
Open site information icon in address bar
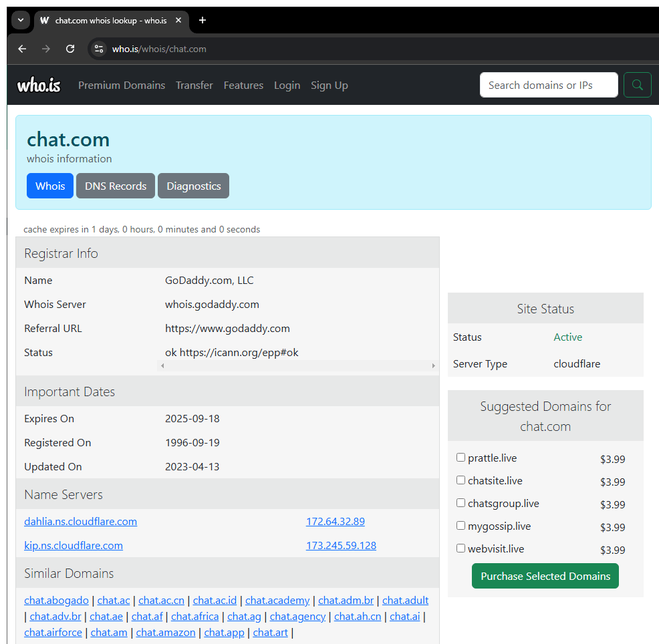click(x=99, y=49)
